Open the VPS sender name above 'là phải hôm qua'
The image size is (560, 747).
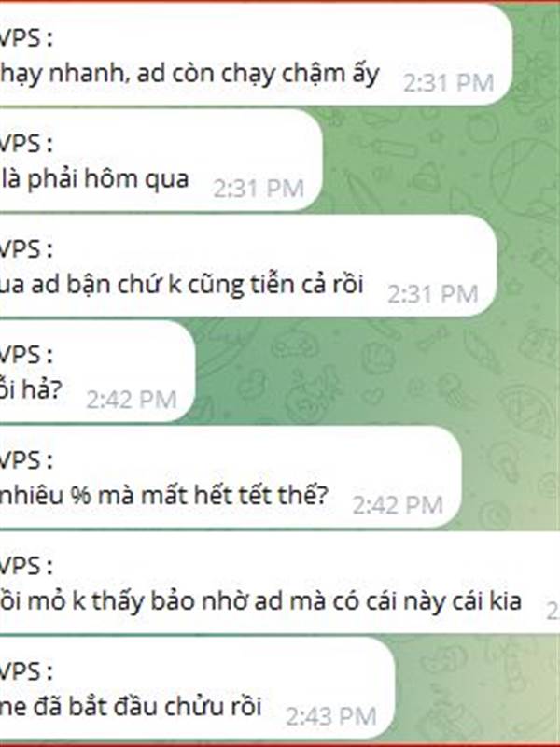(26, 144)
